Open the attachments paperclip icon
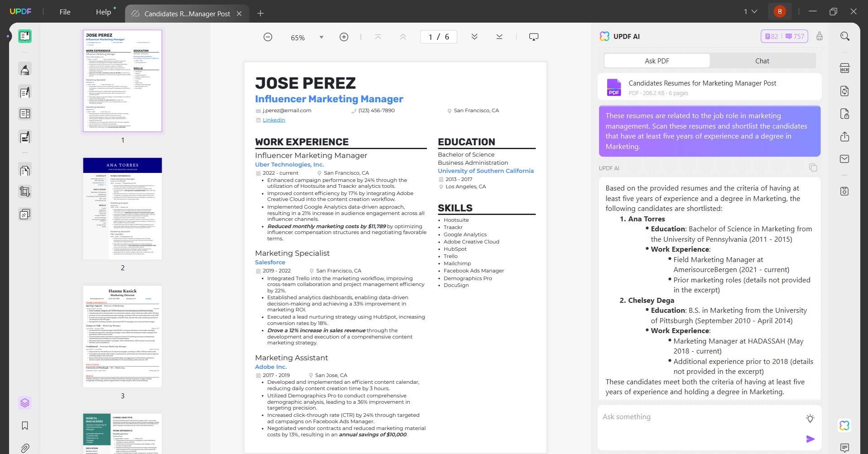The image size is (868, 454). click(25, 448)
